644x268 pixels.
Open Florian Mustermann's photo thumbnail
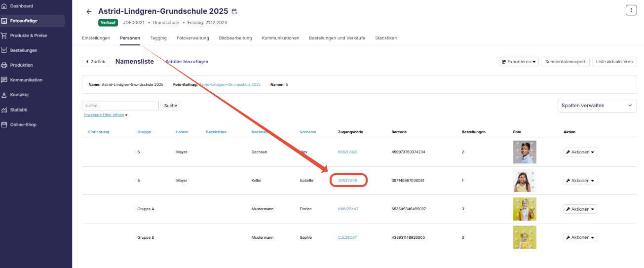tap(525, 209)
